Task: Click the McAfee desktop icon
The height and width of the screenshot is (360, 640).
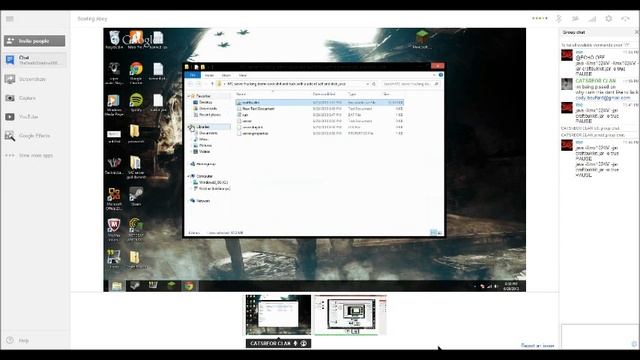Action: click(x=114, y=229)
